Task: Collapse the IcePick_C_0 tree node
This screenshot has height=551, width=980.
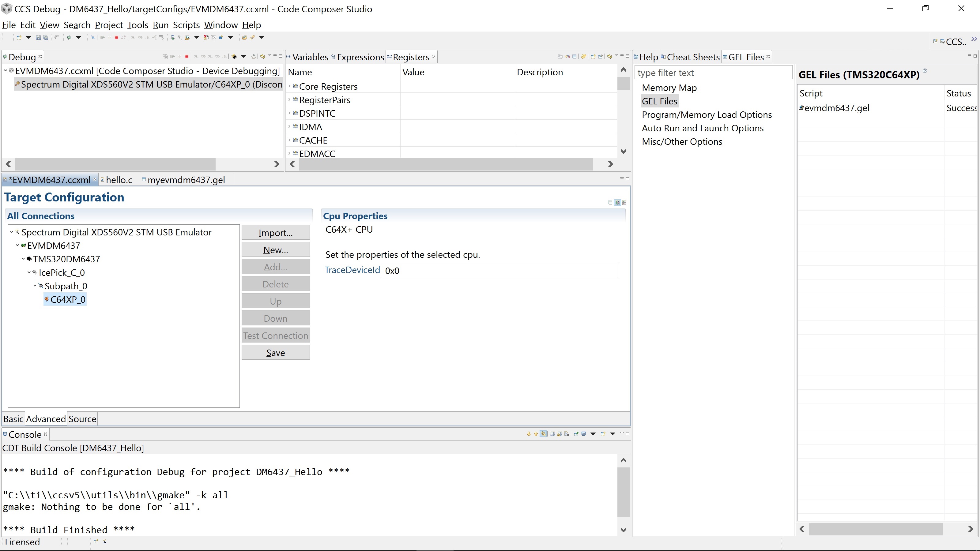Action: tap(29, 272)
